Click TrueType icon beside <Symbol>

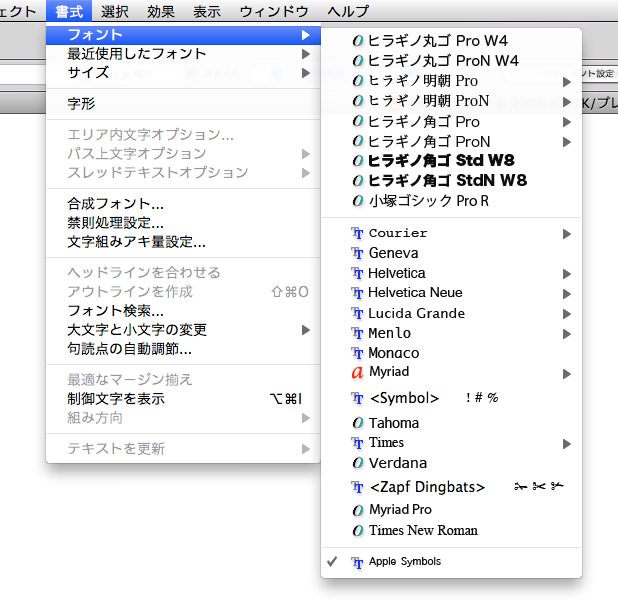(357, 399)
